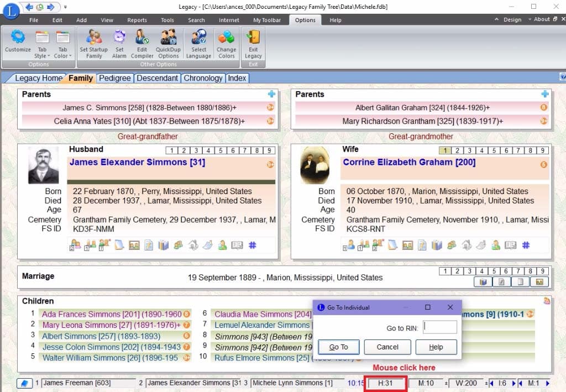
Task: Click right arrow next to M:1
Action: [x=548, y=383]
